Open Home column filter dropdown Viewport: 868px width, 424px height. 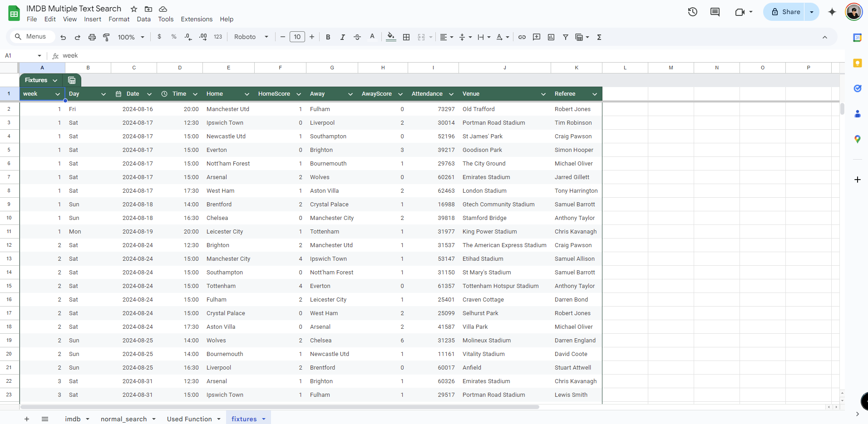click(x=247, y=94)
